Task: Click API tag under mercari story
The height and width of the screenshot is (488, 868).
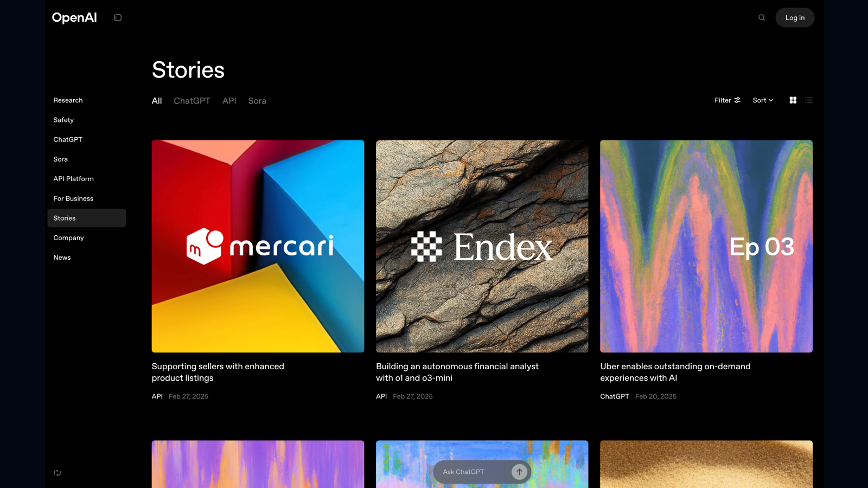Action: tap(157, 396)
